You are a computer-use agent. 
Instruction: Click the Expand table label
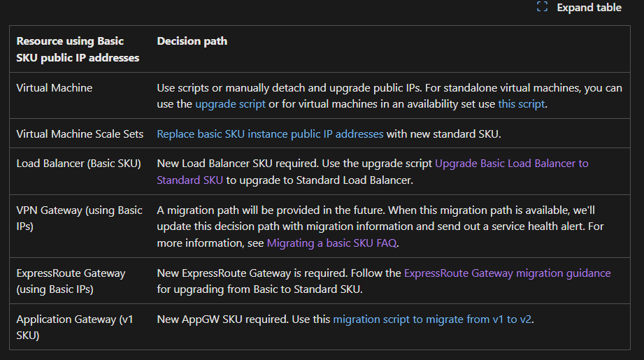[589, 8]
